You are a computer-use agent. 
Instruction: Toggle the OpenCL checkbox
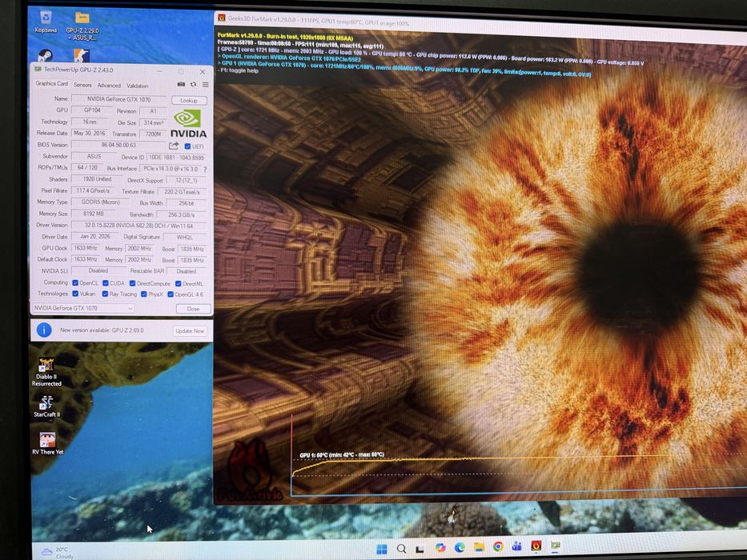[75, 283]
